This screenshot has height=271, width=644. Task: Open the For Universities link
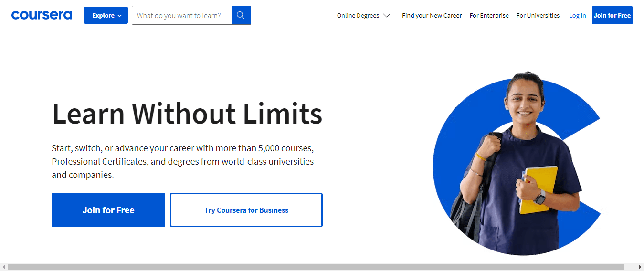click(538, 16)
